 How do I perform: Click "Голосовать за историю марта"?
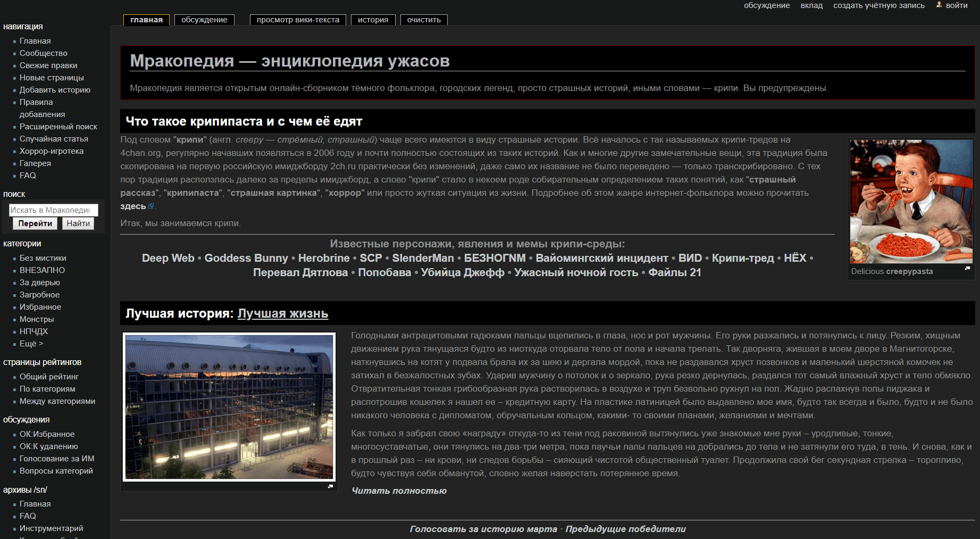481,529
